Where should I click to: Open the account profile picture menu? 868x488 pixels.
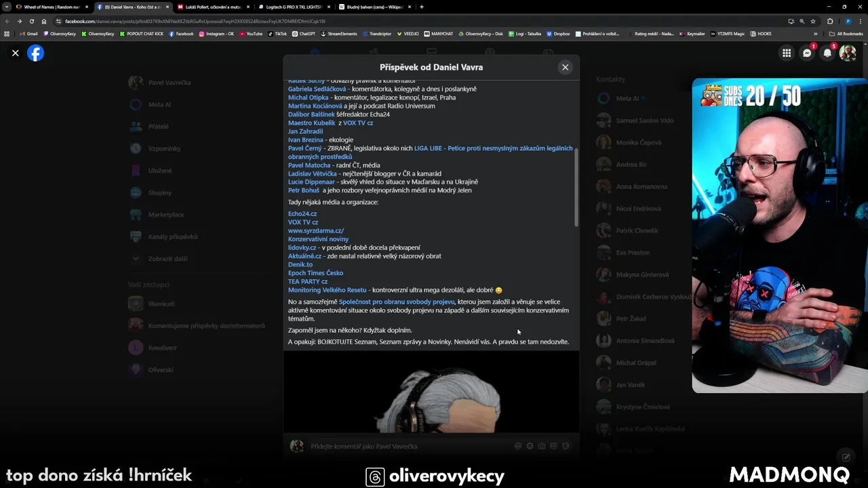coord(848,53)
